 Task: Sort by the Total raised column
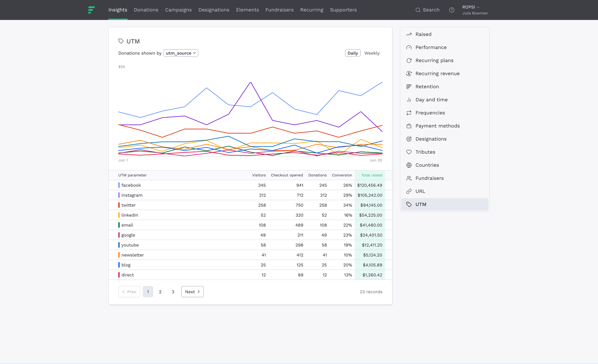(371, 175)
